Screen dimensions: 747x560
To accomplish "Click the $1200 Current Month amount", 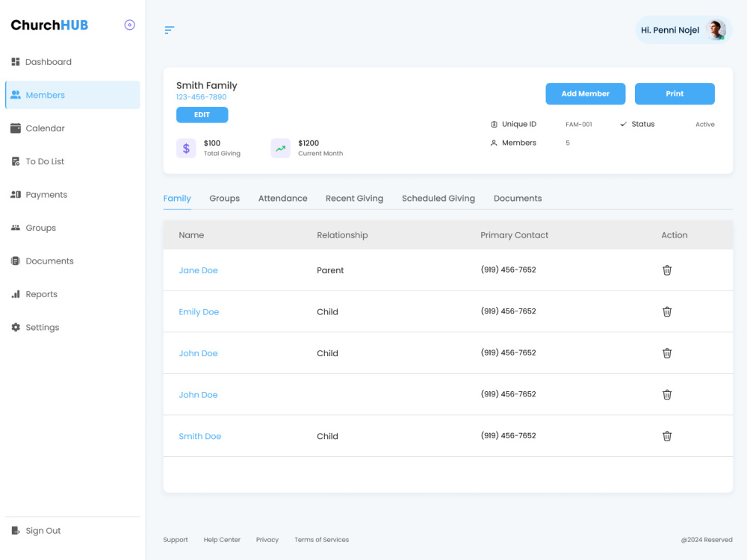I will [x=309, y=143].
